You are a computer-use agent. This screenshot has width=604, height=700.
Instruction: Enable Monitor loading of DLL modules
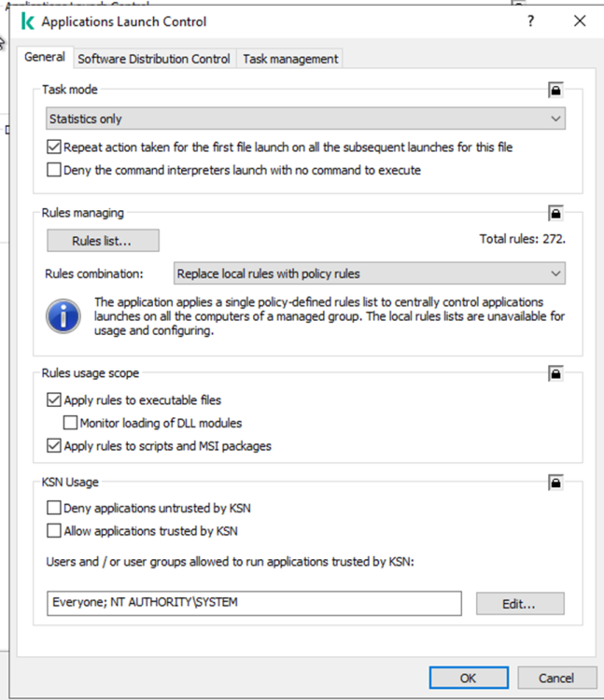[x=72, y=423]
